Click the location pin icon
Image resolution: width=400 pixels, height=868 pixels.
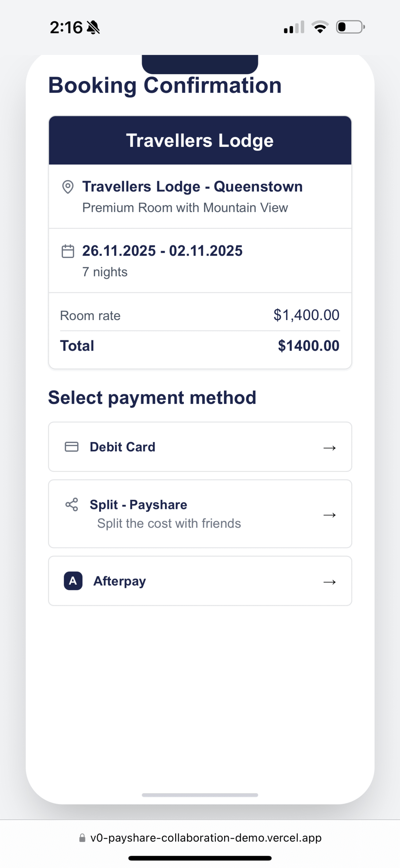[x=68, y=187]
